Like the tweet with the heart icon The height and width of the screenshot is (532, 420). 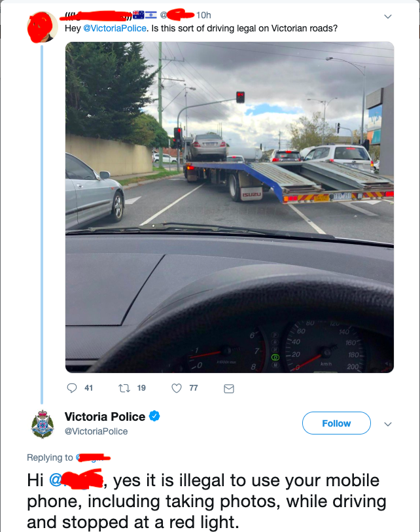point(176,388)
